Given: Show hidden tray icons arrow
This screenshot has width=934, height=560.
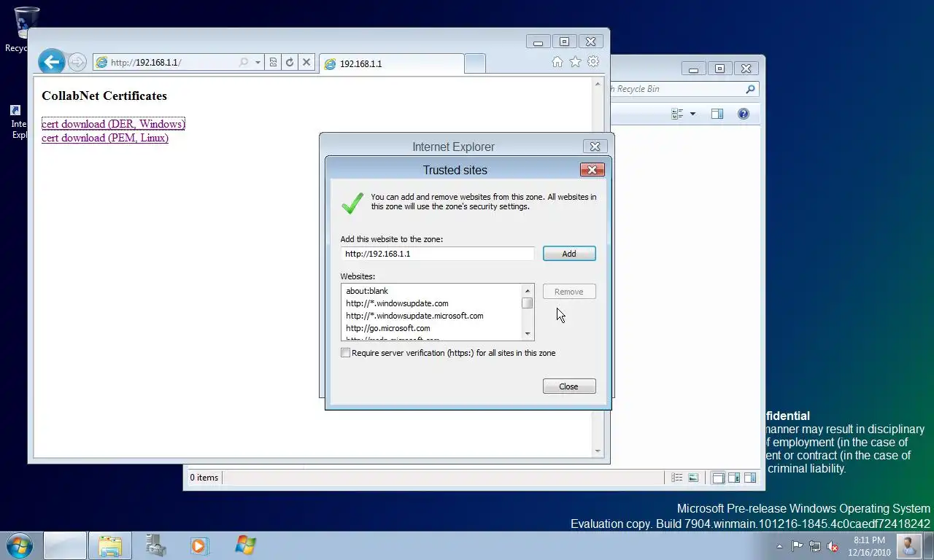Looking at the screenshot, I should point(779,546).
